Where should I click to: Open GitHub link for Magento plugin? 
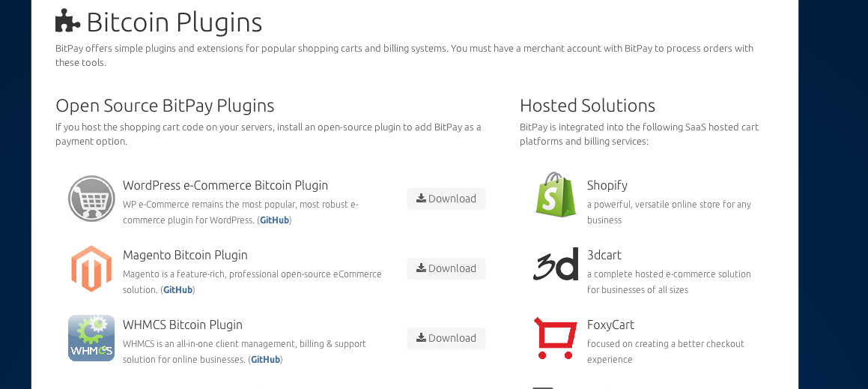coord(177,290)
